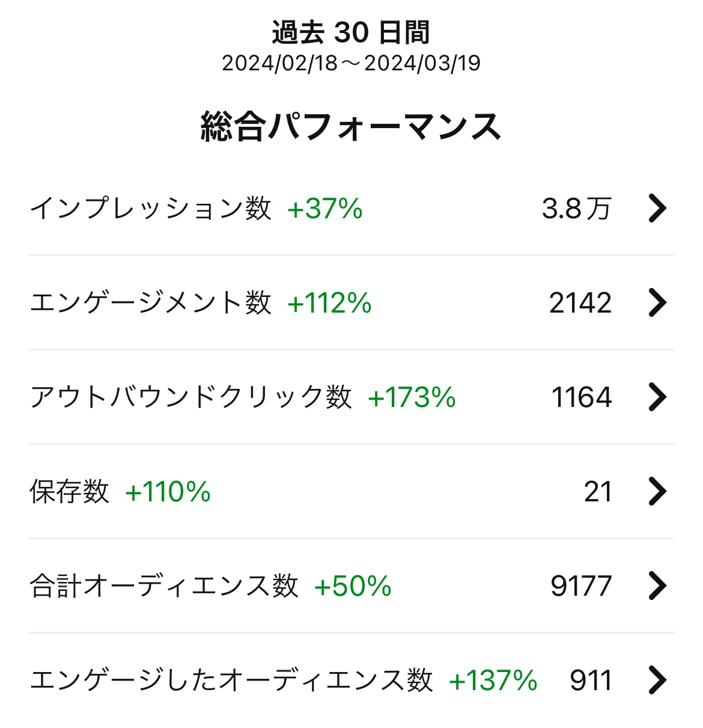The width and height of the screenshot is (703, 728).
Task: Click the 2024/02/18～2024/03/19 date range
Action: [351, 63]
